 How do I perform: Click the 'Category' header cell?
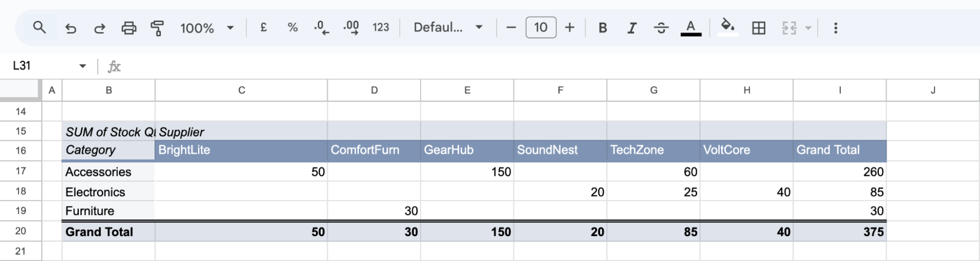tap(108, 150)
